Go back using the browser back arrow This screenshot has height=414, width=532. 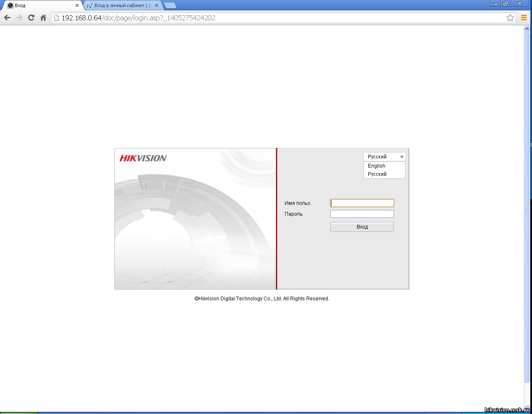7,18
